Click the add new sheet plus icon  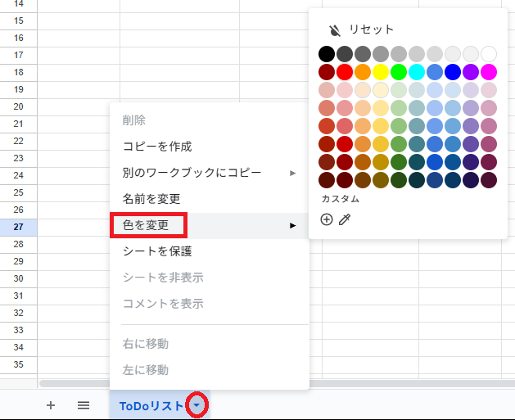coord(51,405)
